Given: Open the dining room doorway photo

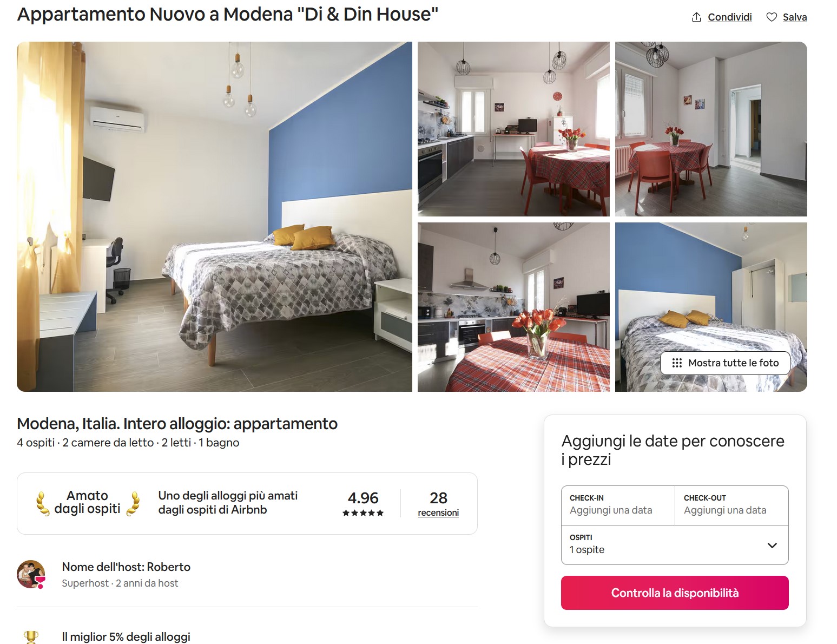Looking at the screenshot, I should (711, 129).
